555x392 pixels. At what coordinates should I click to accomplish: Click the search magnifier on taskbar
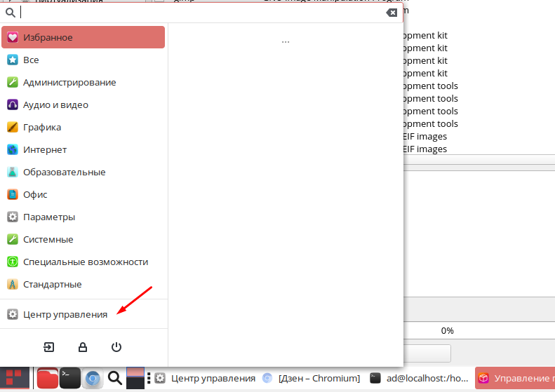pyautogui.click(x=114, y=378)
